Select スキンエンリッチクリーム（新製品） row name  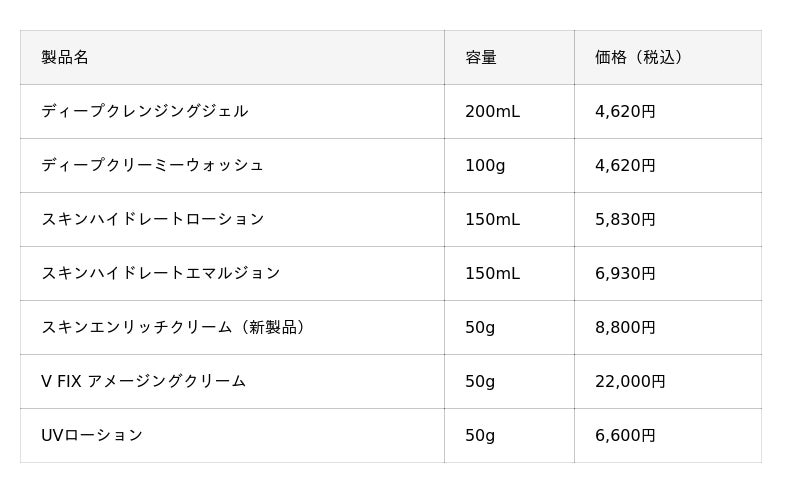174,327
